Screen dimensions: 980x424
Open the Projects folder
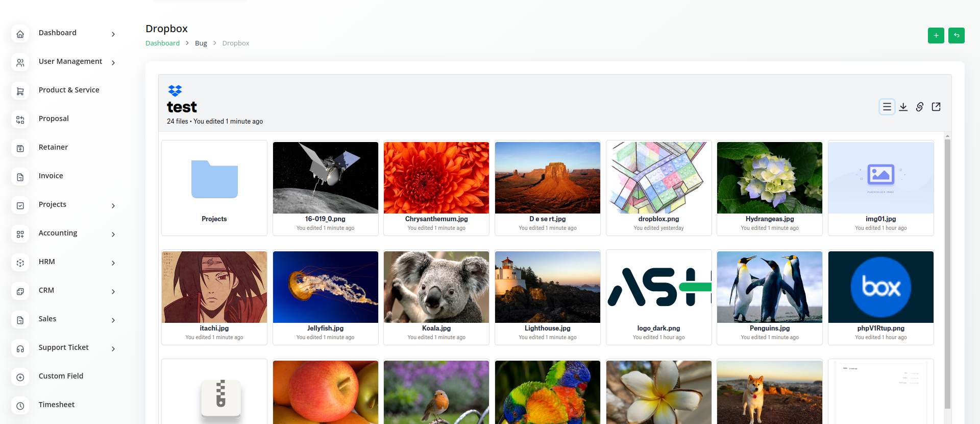(214, 187)
